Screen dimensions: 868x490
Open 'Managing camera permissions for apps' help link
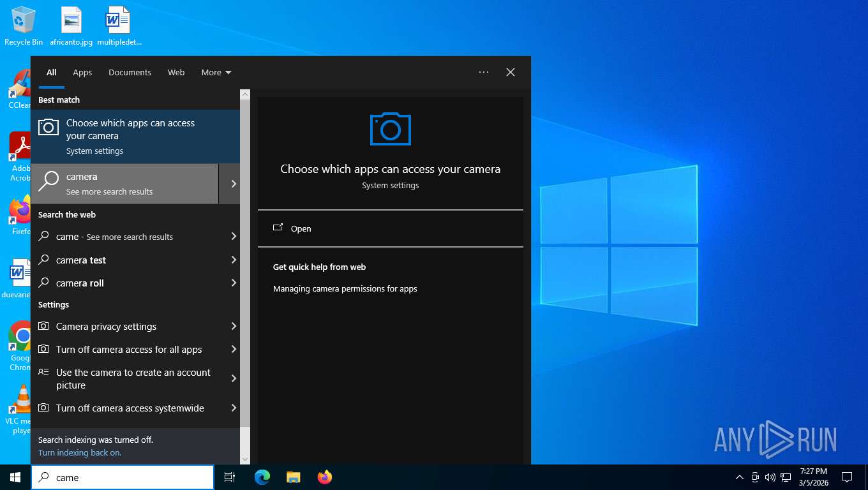[x=345, y=288]
